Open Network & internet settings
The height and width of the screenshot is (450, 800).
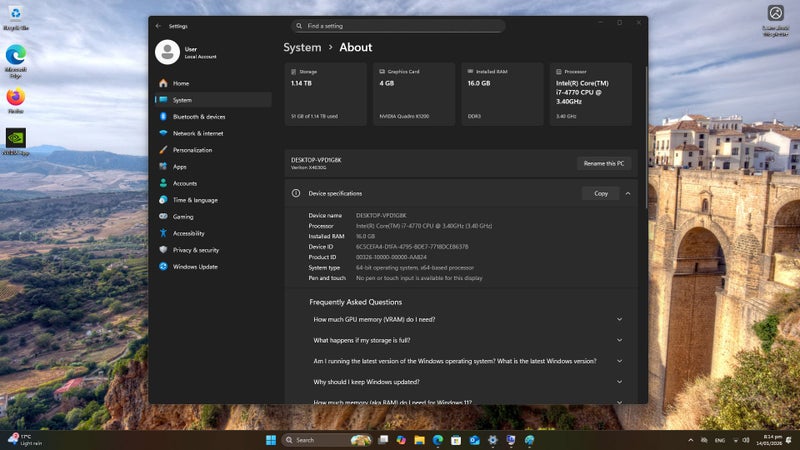click(213, 133)
